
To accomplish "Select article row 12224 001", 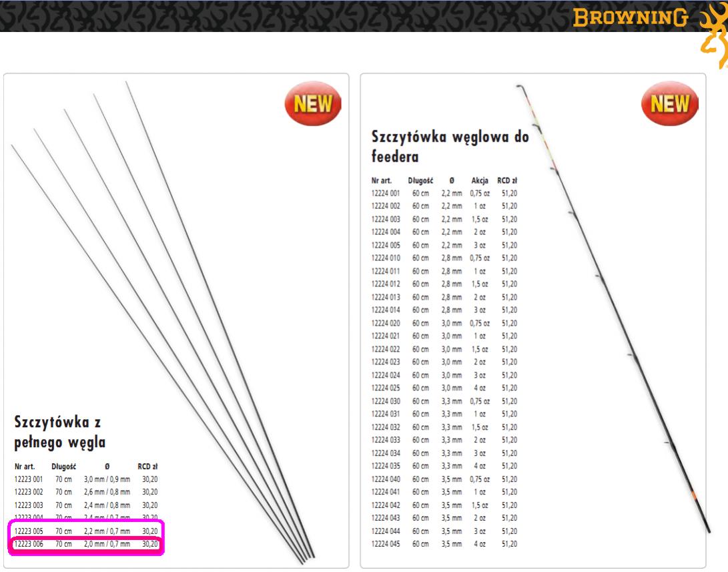I will click(x=444, y=194).
